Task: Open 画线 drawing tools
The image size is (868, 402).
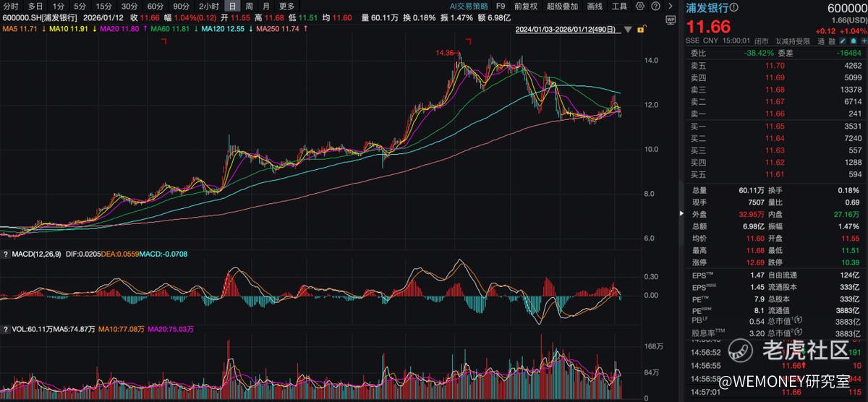Action: 595,6
